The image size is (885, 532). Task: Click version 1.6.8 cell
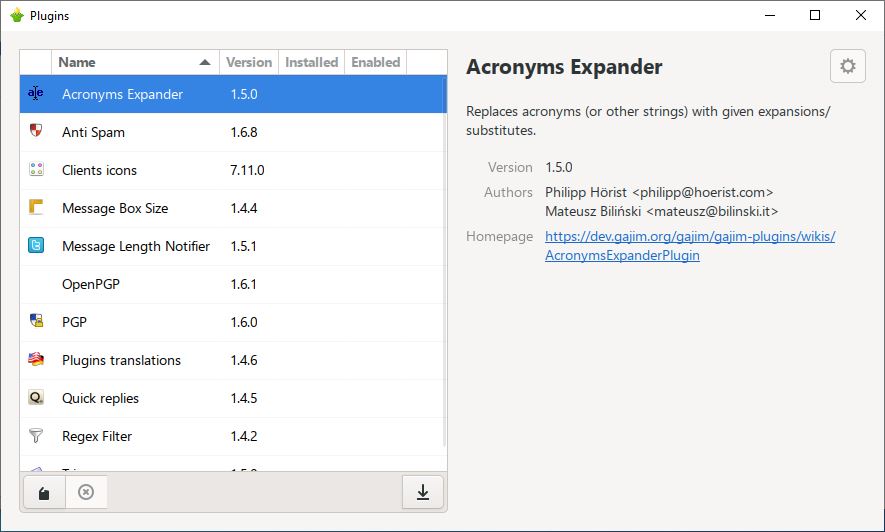[x=244, y=132]
